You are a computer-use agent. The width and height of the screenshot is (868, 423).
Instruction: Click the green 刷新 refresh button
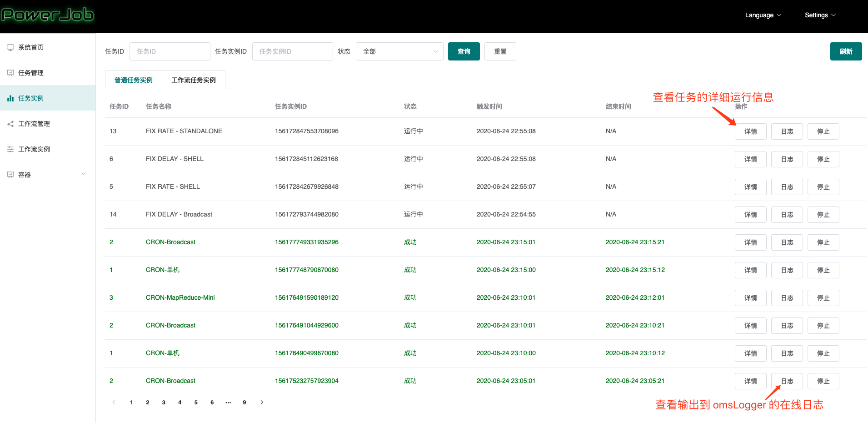(846, 51)
